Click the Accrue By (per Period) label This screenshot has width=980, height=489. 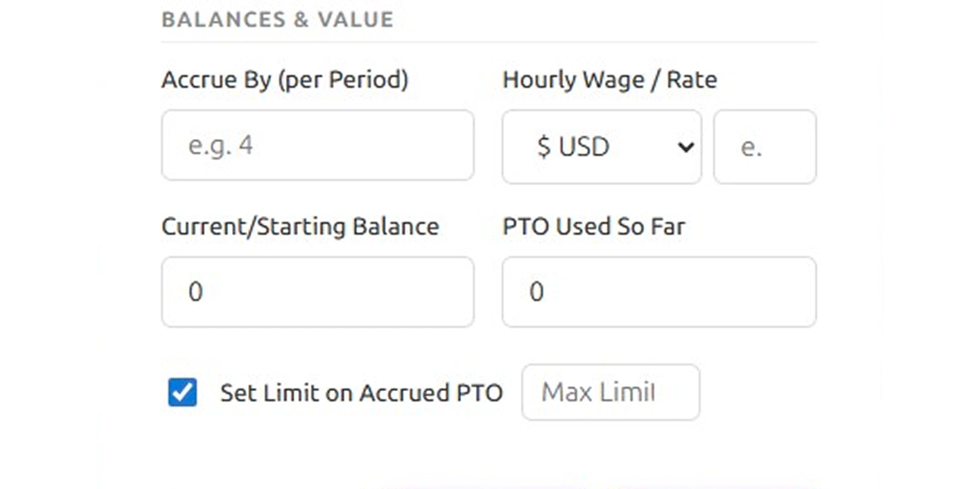[284, 79]
